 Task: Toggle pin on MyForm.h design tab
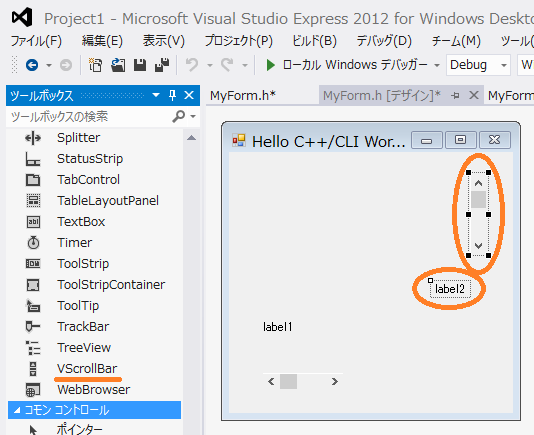tap(455, 96)
